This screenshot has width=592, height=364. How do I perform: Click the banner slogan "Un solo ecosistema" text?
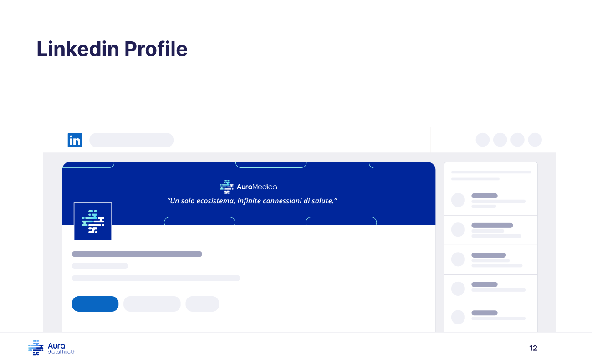[x=252, y=201]
